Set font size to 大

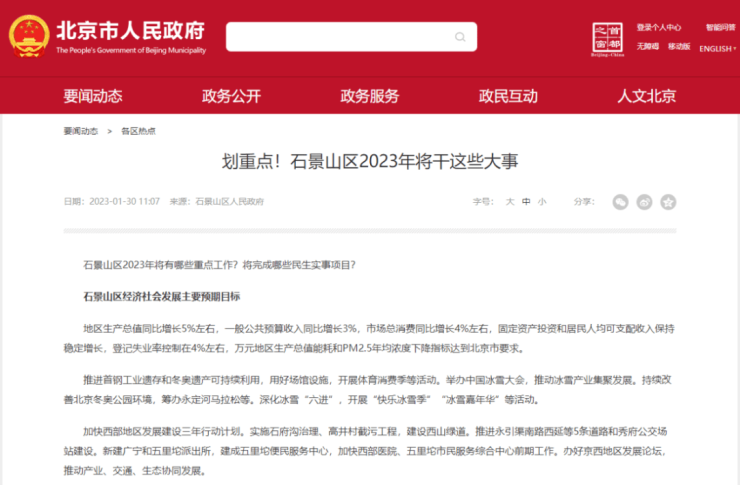(x=510, y=202)
